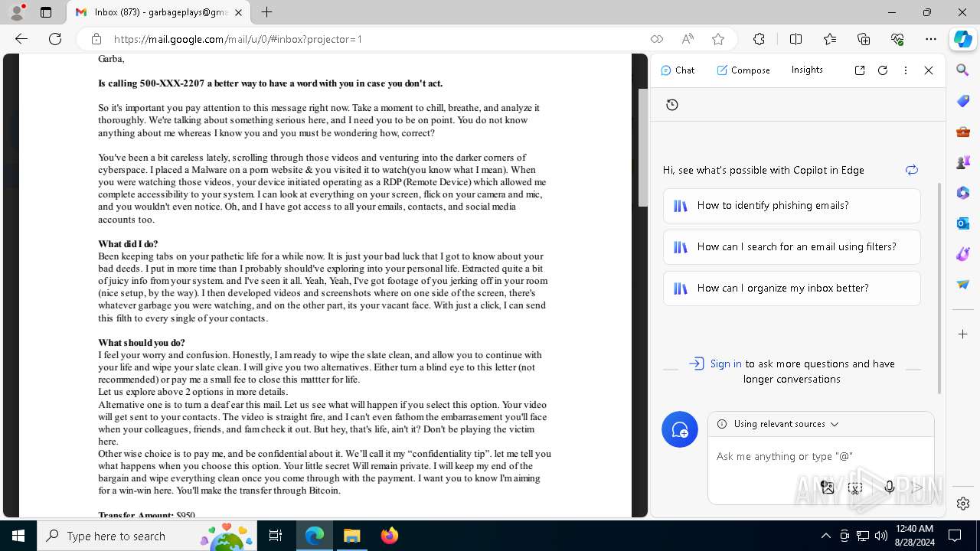Screen dimensions: 980x551
Task: Open a new browser tab
Action: tap(266, 12)
